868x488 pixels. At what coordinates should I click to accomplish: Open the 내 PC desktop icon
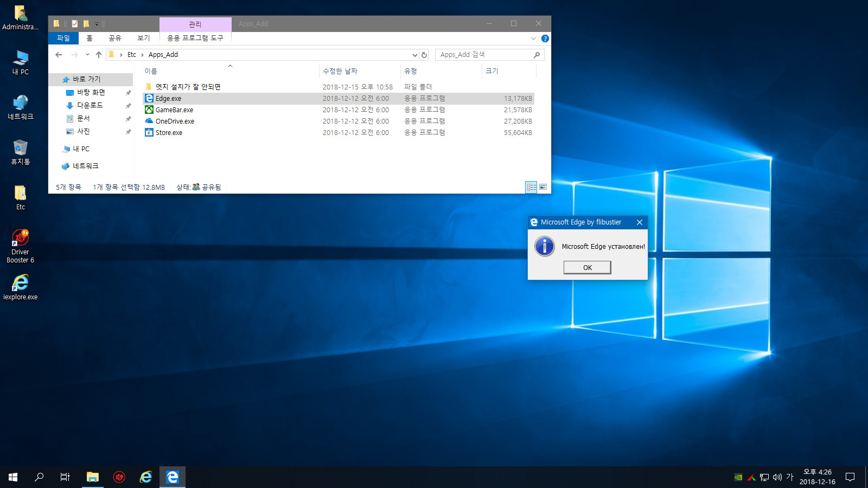click(x=20, y=62)
